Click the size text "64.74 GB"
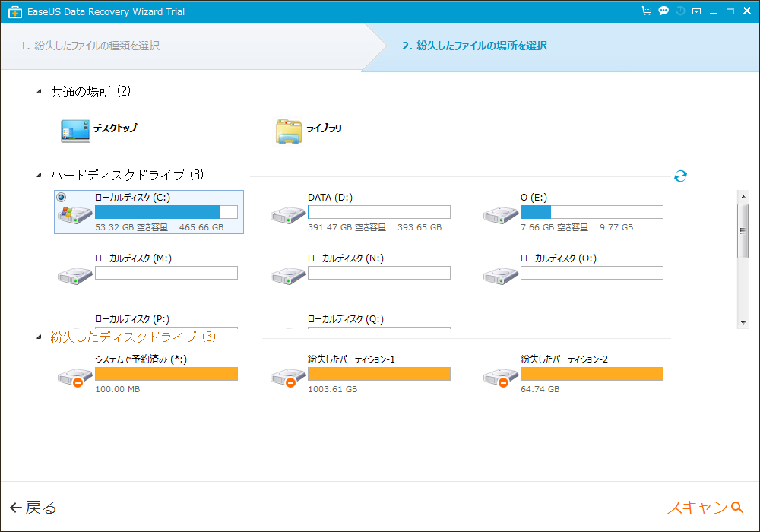The height and width of the screenshot is (532, 760). [540, 389]
